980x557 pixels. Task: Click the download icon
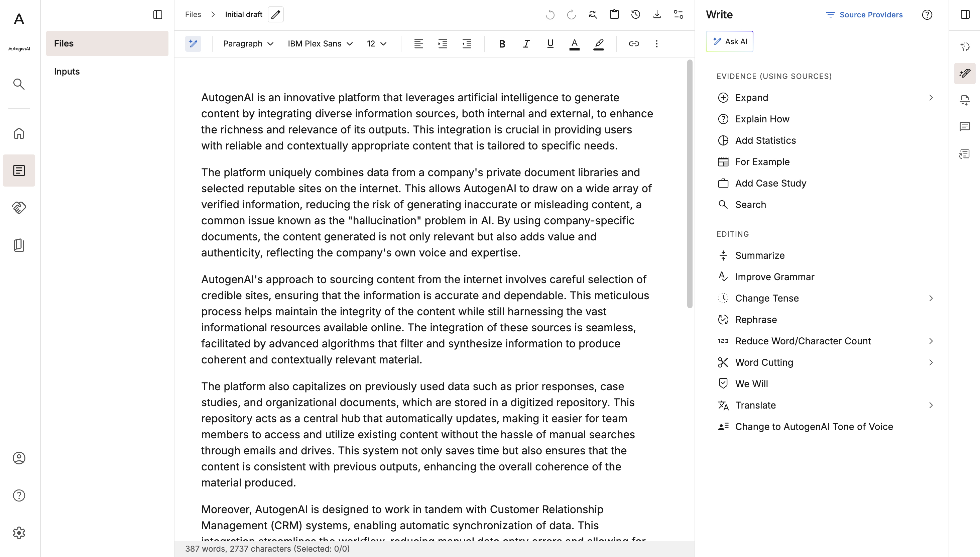point(657,14)
